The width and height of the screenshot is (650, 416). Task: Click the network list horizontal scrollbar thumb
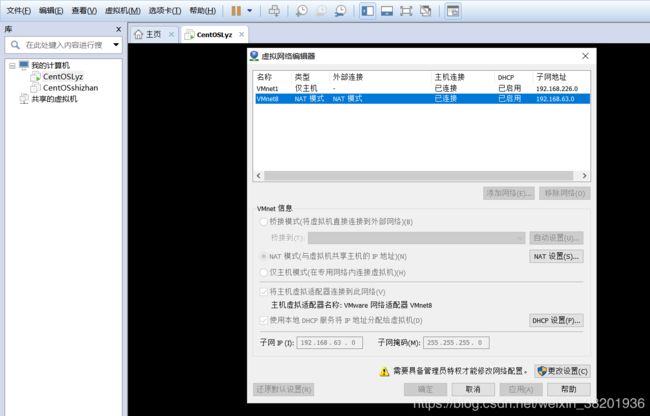[419, 176]
